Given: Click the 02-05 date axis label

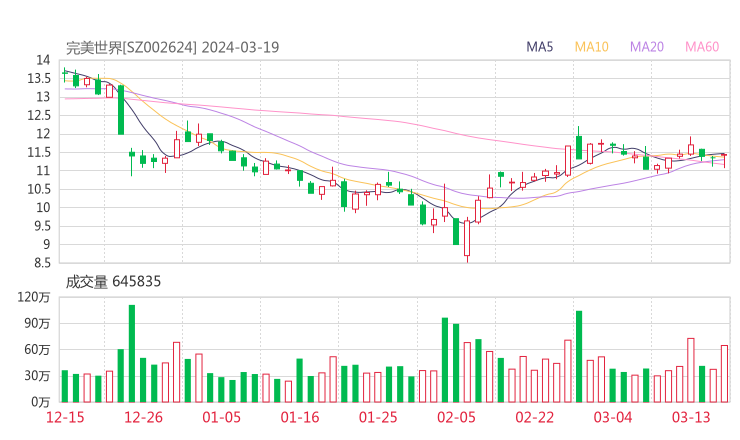Looking at the screenshot, I should coord(456,417).
